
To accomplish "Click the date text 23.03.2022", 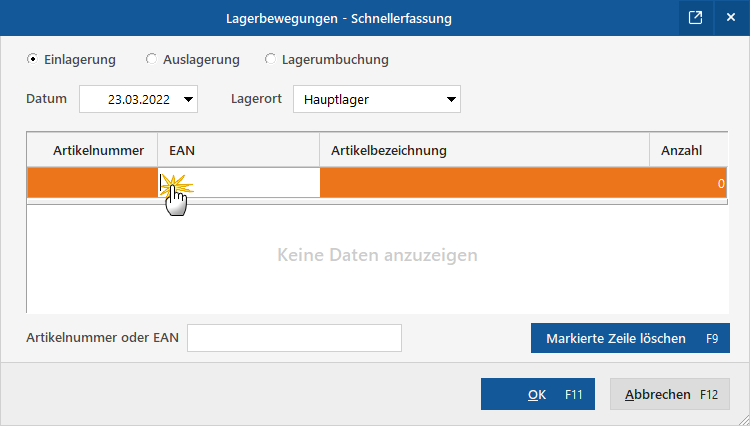I will [139, 99].
